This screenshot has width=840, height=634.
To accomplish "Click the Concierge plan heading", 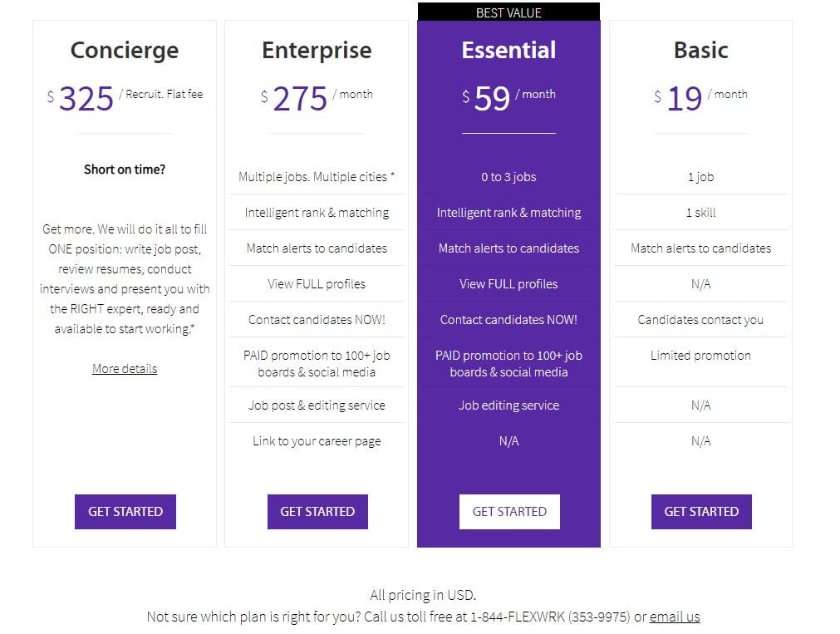I will [125, 51].
